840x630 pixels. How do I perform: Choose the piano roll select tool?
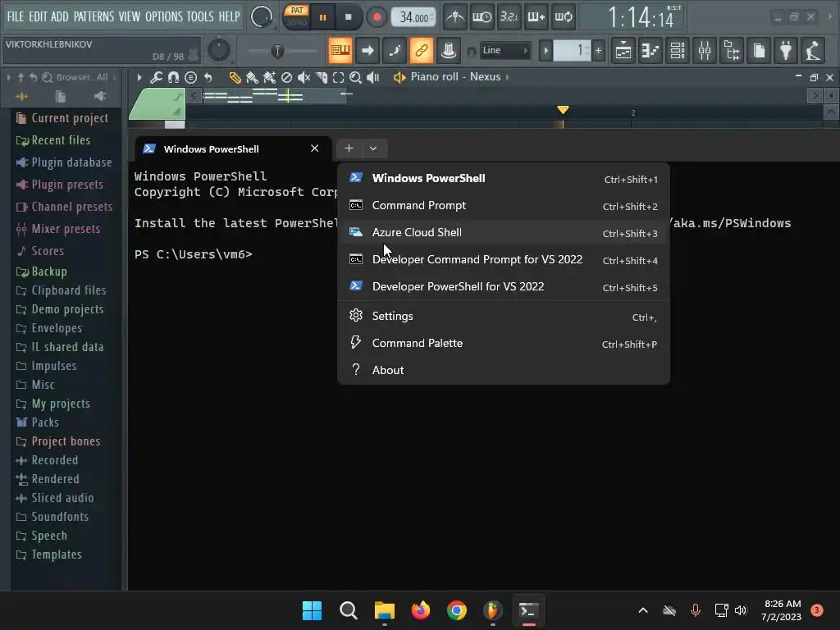338,78
